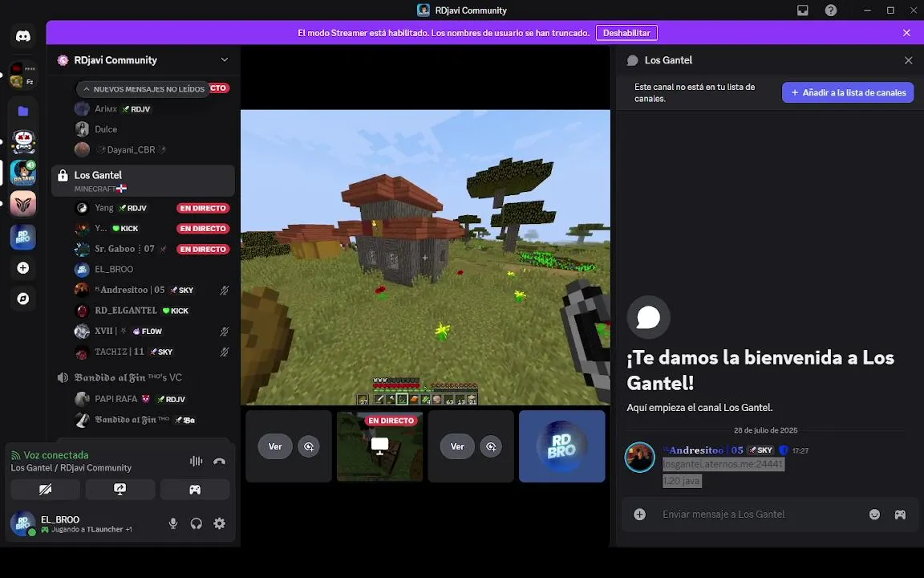Select the RD BRO participant tile

click(x=561, y=446)
